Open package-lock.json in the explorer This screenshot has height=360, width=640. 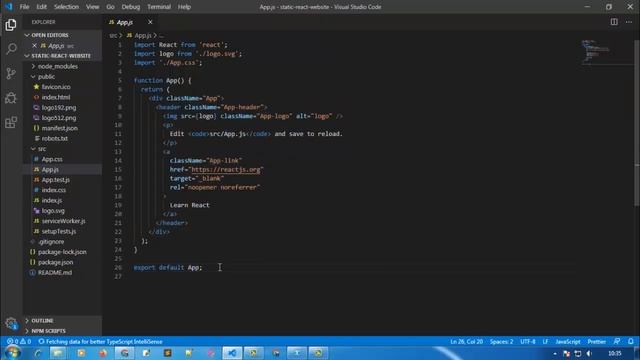click(x=62, y=252)
